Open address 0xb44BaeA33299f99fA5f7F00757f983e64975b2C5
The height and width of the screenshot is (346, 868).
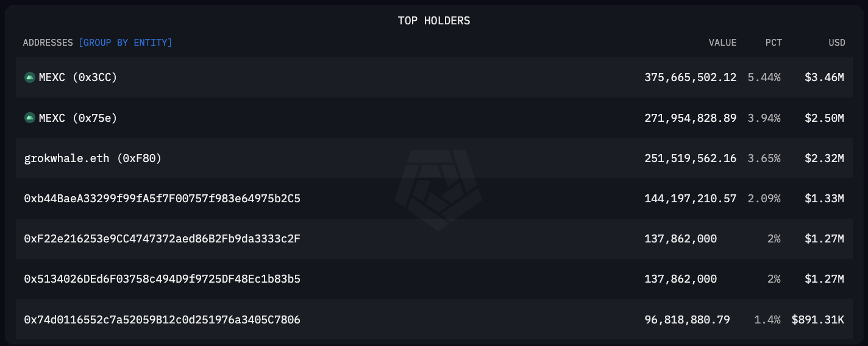(162, 199)
